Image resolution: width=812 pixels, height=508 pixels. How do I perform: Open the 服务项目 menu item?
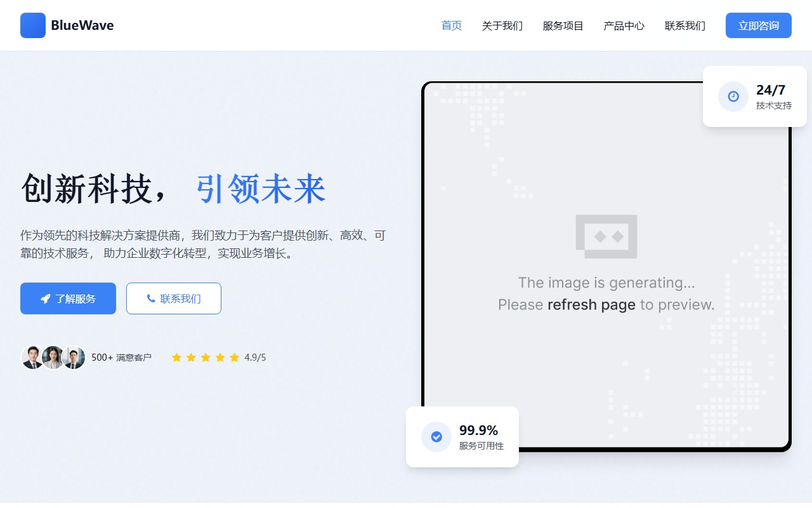coord(563,25)
